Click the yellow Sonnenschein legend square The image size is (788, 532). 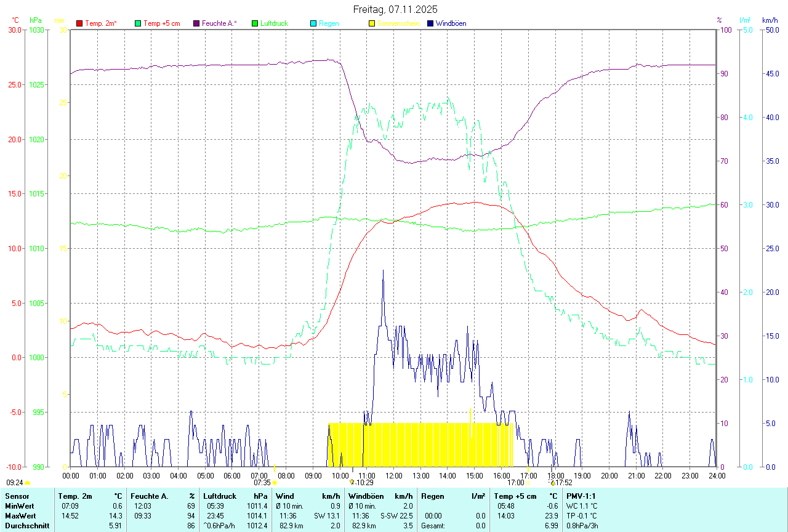pyautogui.click(x=372, y=23)
